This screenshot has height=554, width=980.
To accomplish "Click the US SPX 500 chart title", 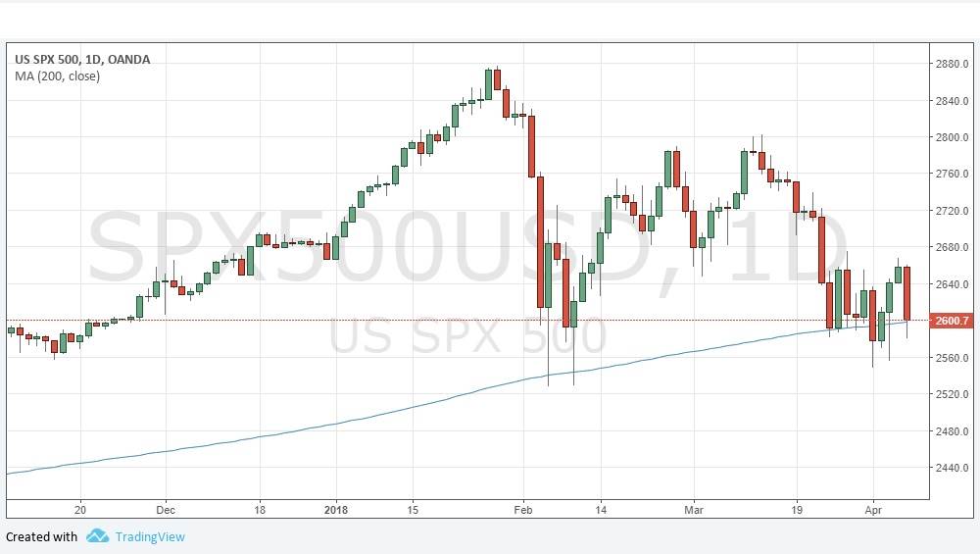I will [82, 60].
